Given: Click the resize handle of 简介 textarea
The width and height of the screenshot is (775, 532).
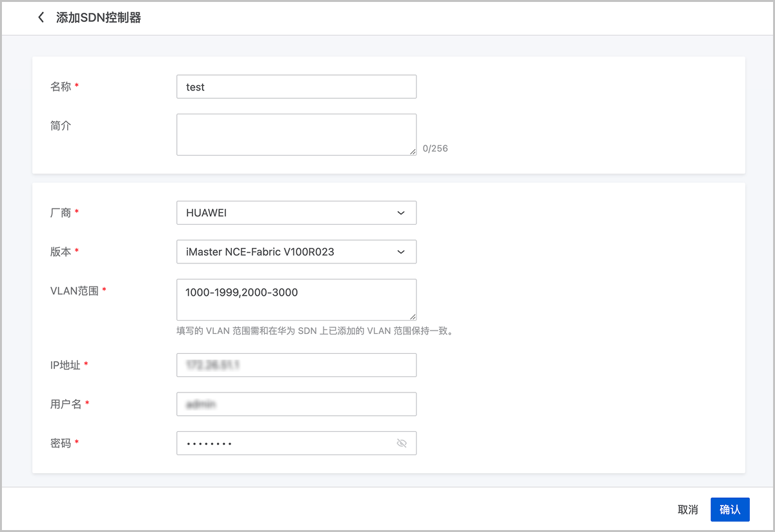Looking at the screenshot, I should 411,150.
